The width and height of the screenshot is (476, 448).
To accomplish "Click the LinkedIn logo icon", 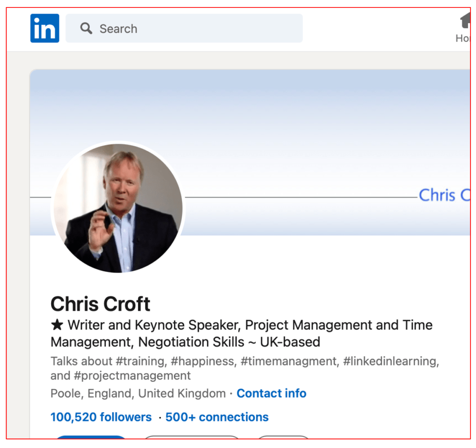I will (x=45, y=28).
